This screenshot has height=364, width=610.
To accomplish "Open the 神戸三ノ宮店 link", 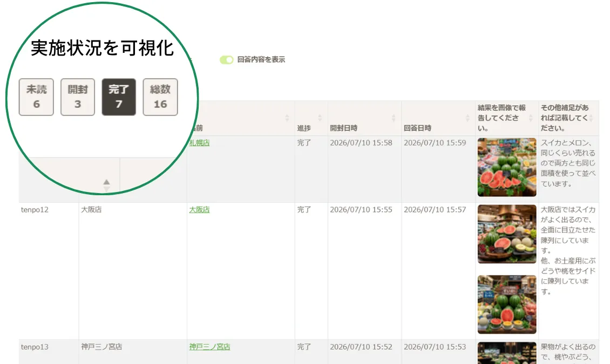I will click(209, 347).
